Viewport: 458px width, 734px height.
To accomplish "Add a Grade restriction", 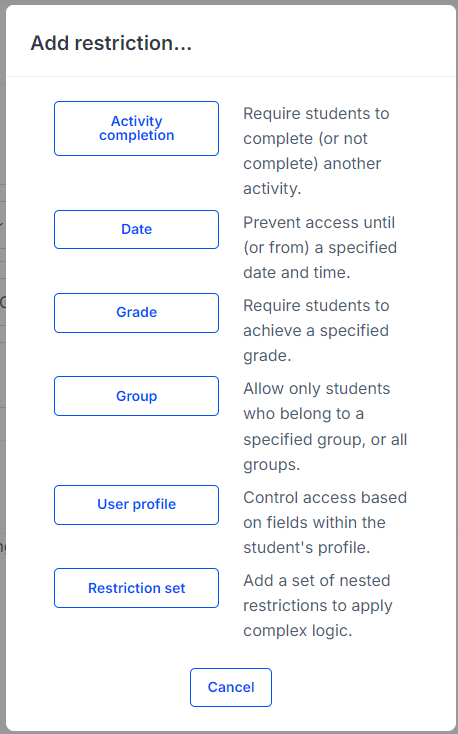I will (136, 313).
